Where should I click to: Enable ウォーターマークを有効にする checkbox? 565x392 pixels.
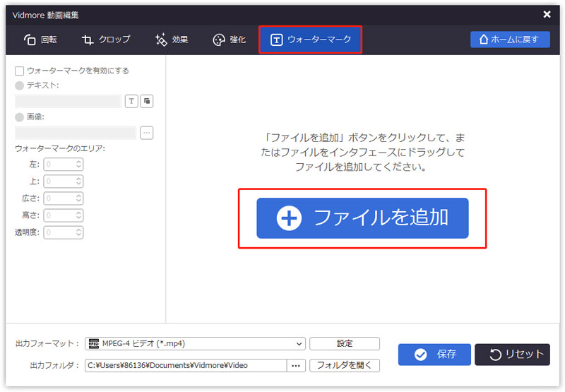(x=20, y=71)
